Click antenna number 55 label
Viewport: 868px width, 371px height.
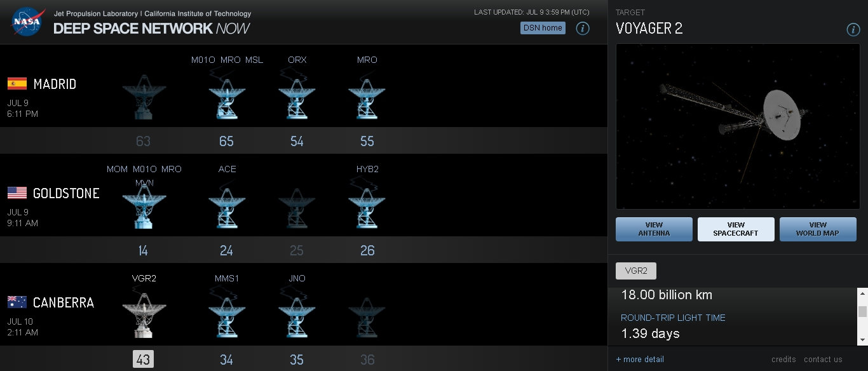point(367,141)
